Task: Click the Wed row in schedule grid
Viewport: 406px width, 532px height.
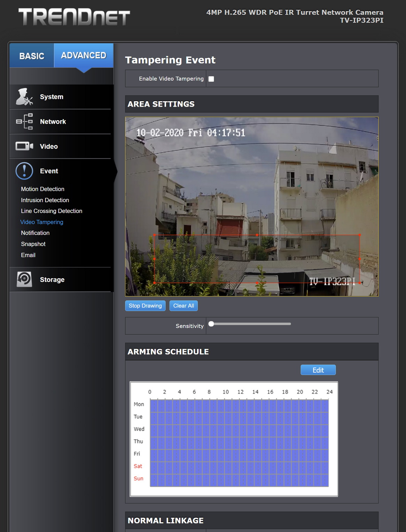Action: (239, 431)
